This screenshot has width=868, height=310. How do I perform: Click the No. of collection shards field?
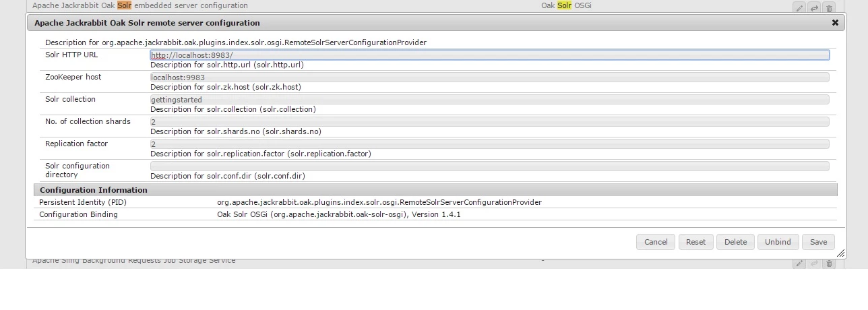coord(489,122)
